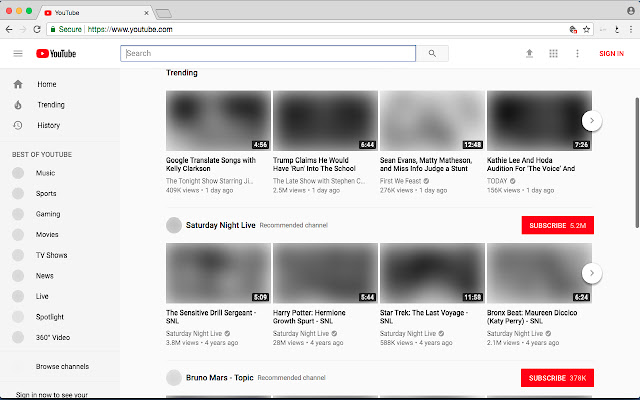
Task: Click the History clock icon
Action: point(18,125)
